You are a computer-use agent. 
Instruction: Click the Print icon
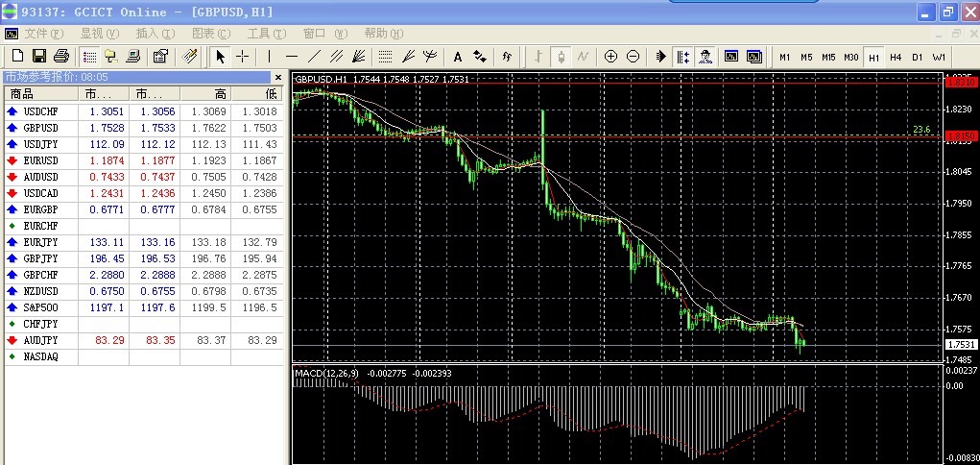point(61,57)
